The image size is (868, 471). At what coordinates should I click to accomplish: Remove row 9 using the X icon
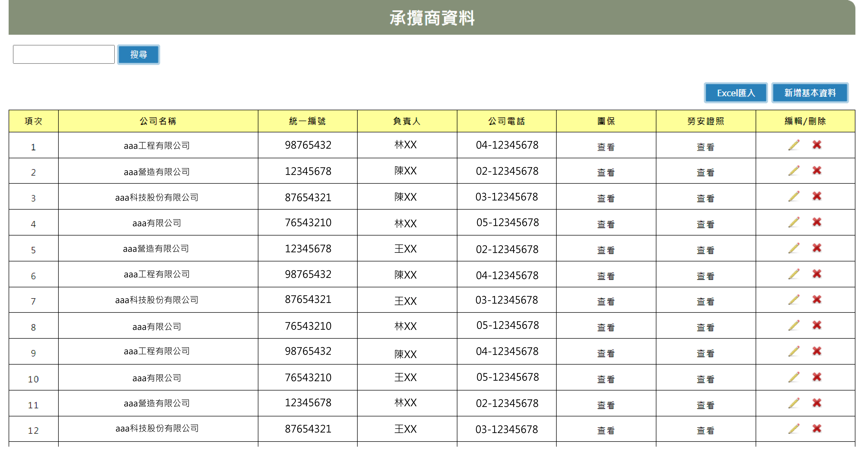pyautogui.click(x=817, y=351)
